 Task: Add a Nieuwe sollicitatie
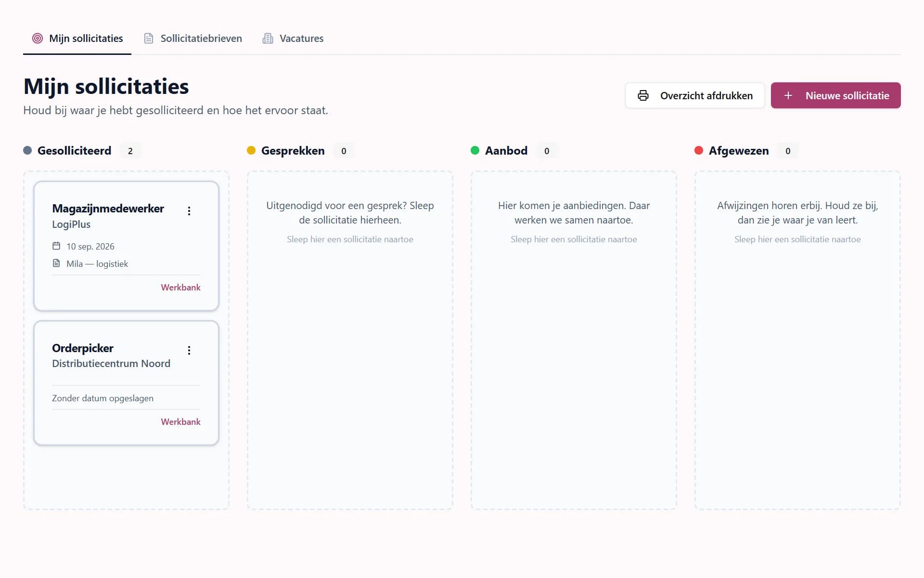[835, 95]
